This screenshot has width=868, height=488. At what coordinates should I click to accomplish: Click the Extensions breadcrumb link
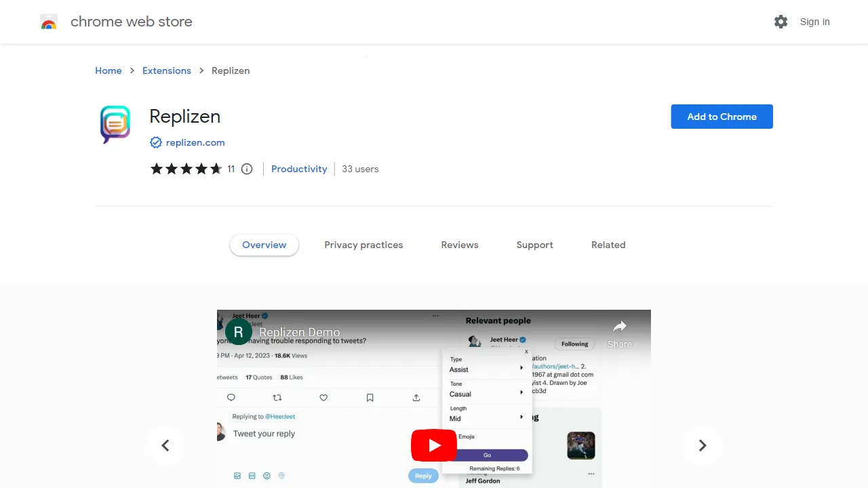coord(167,70)
